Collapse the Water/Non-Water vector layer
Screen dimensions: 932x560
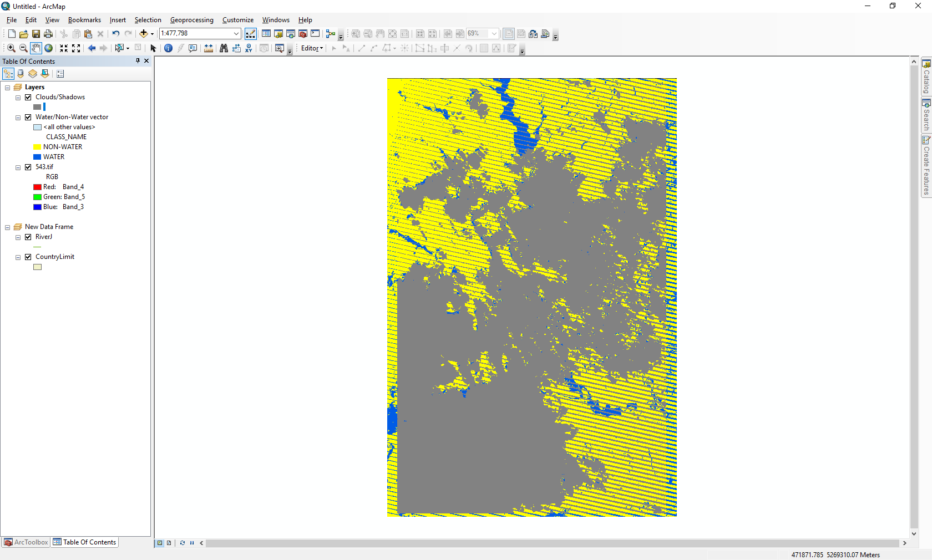coord(18,118)
